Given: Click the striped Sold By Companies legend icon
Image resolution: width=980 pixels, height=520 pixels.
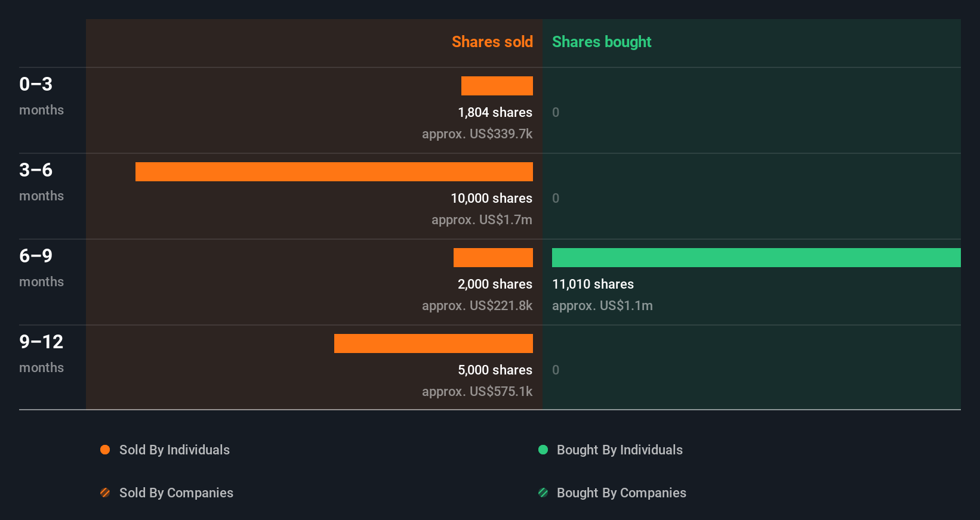Looking at the screenshot, I should tap(105, 493).
